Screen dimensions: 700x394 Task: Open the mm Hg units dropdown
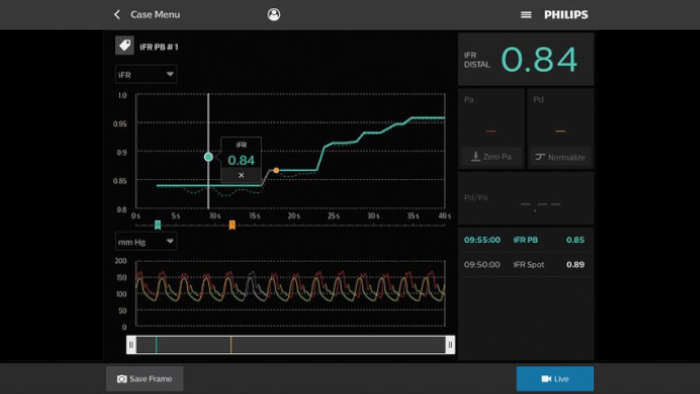point(146,241)
